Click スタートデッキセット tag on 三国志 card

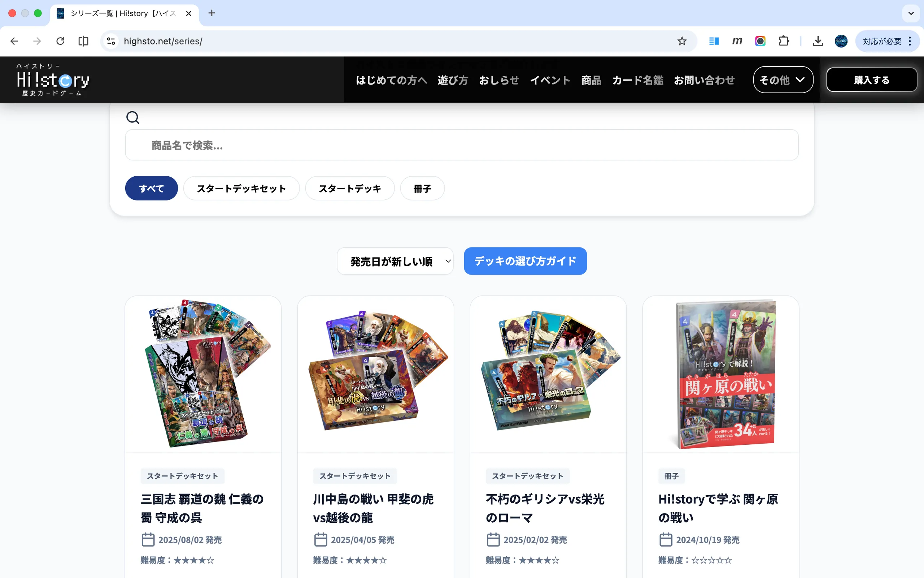[x=183, y=476]
